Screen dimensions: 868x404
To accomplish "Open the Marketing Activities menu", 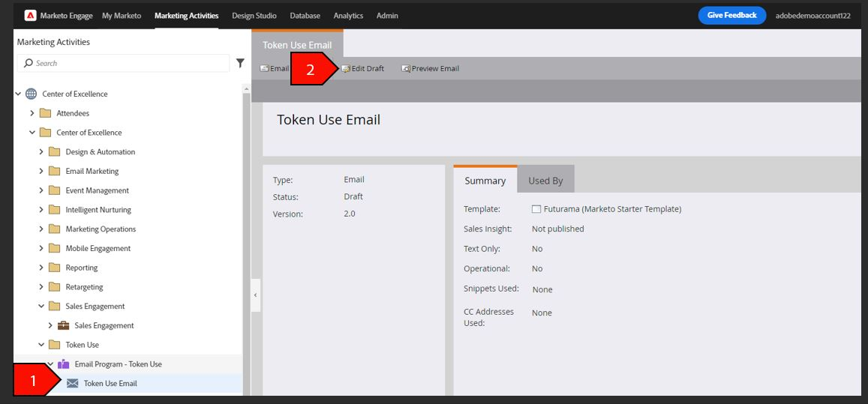I will 187,16.
